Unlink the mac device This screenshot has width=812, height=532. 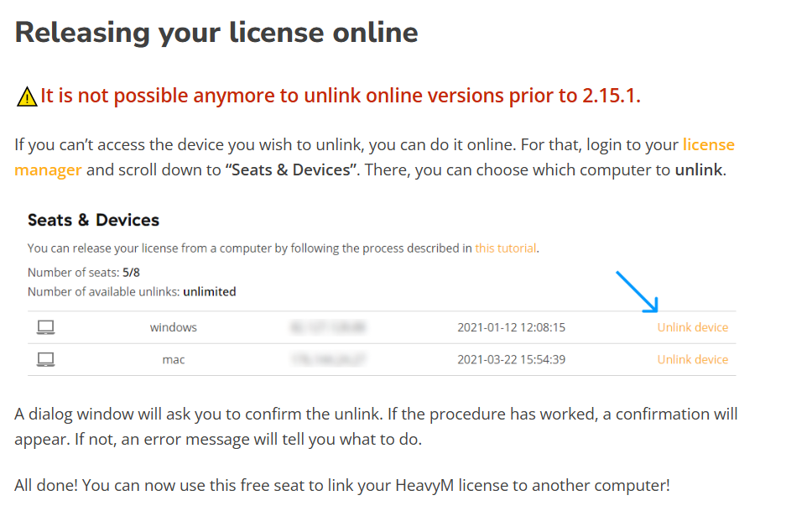(x=692, y=359)
